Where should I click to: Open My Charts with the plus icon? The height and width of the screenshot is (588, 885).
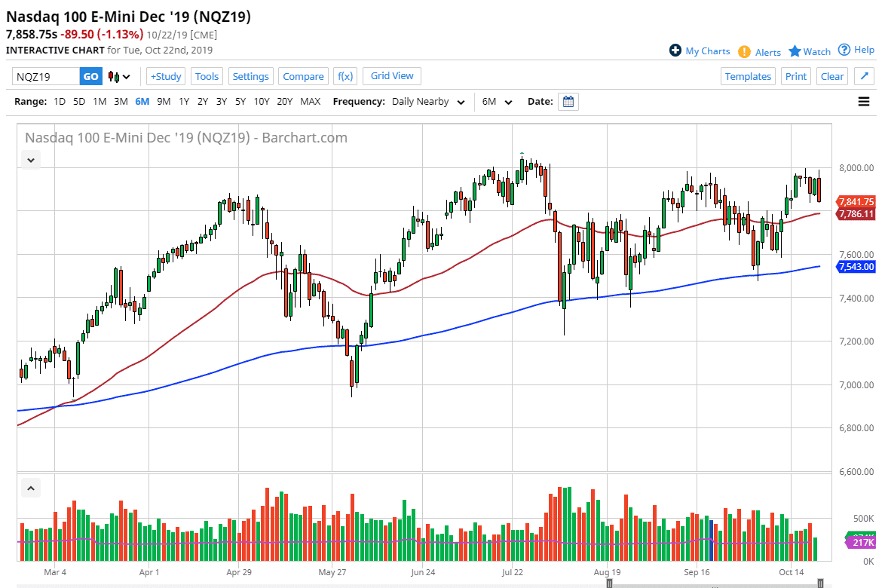pos(677,51)
